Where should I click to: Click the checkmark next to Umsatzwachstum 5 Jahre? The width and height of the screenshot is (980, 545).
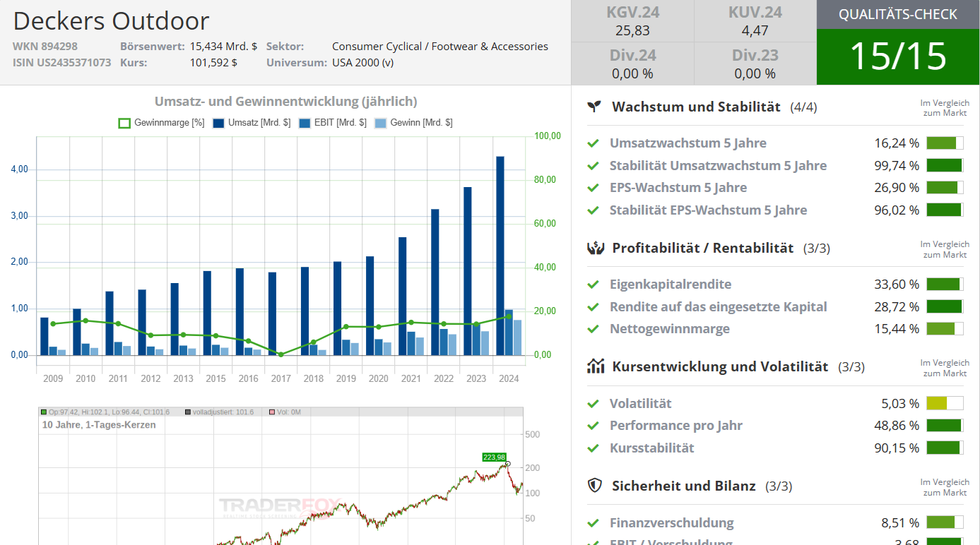(594, 143)
